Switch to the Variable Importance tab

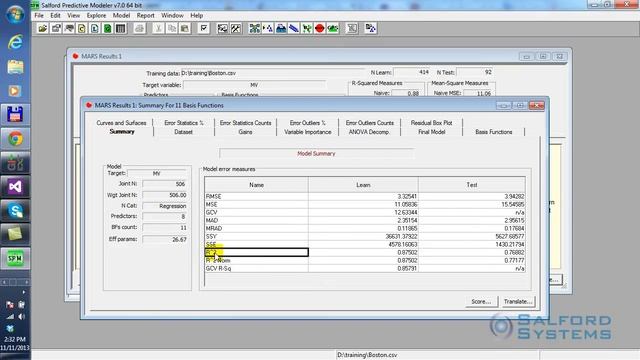tap(308, 132)
